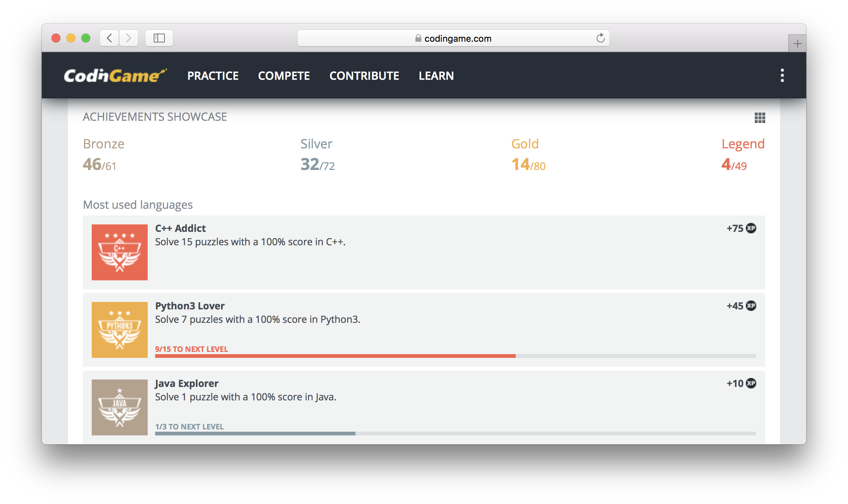Viewport: 848px width, 504px height.
Task: Close the Safari window
Action: click(x=56, y=38)
